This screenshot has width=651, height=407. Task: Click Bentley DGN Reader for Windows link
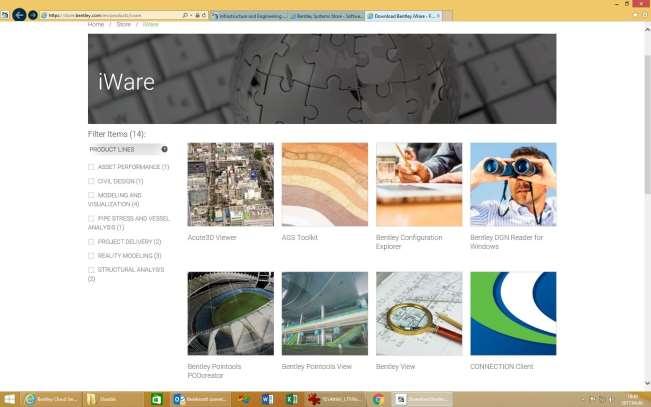pyautogui.click(x=507, y=242)
